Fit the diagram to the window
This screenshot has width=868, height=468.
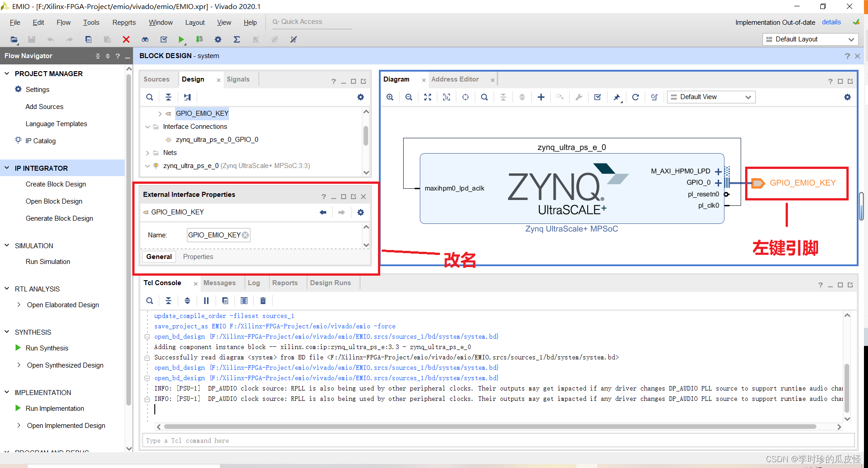(x=427, y=97)
